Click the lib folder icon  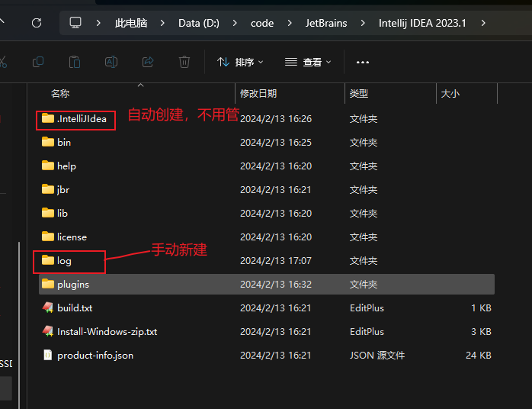pyautogui.click(x=48, y=213)
